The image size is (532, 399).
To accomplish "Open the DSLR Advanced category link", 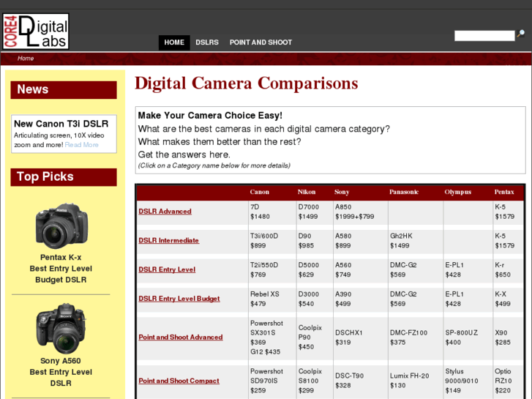I will tap(165, 212).
